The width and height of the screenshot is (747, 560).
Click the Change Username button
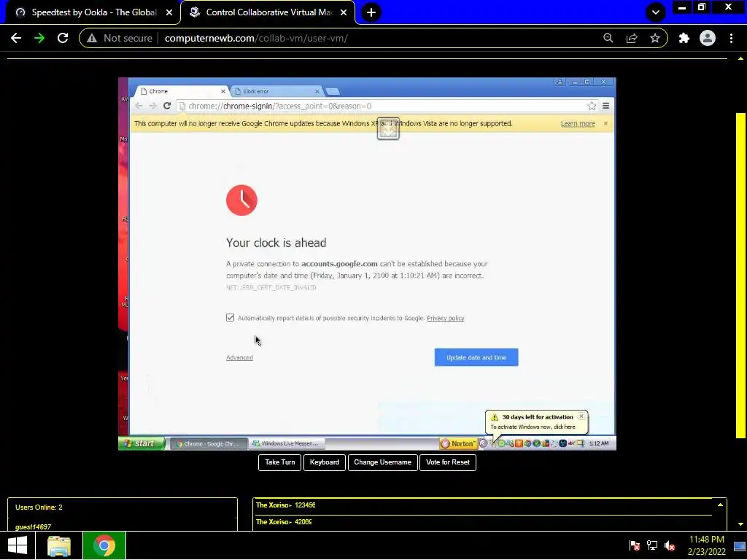[382, 462]
